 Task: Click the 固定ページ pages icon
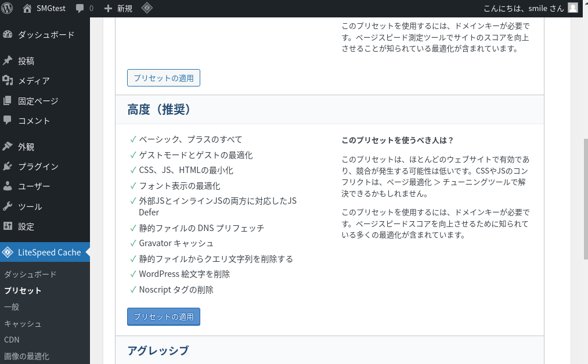pyautogui.click(x=8, y=100)
